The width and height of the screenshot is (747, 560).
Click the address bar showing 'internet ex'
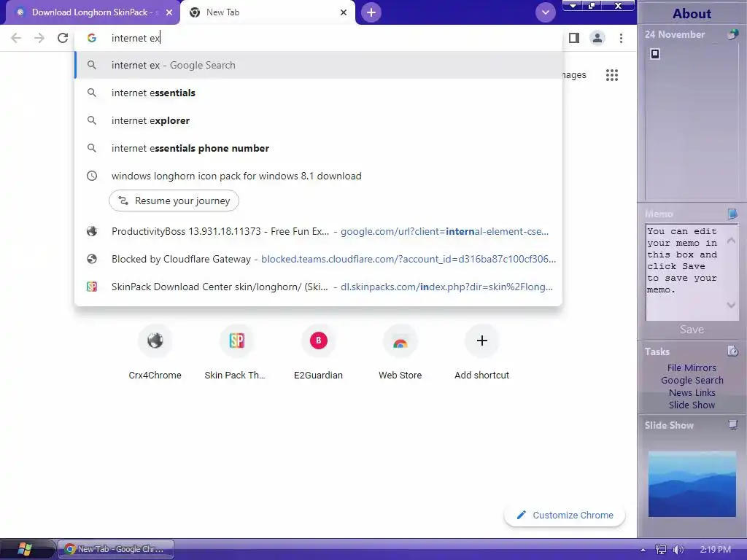pos(318,38)
